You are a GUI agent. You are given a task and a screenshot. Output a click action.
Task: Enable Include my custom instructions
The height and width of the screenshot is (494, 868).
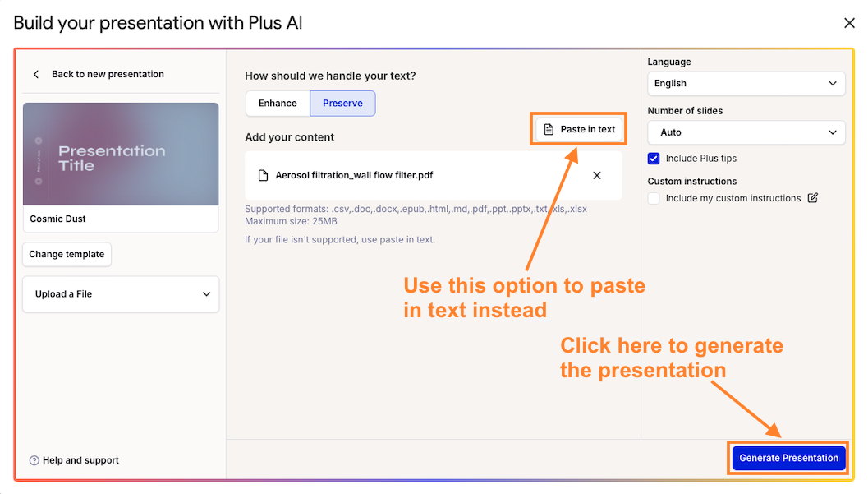(x=654, y=198)
